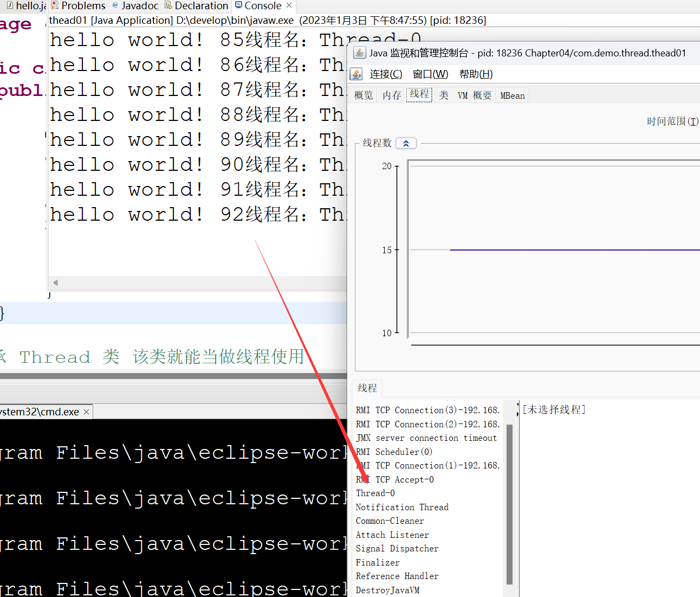The width and height of the screenshot is (700, 597).
Task: Click the JConsole window title Java icon
Action: [x=359, y=53]
